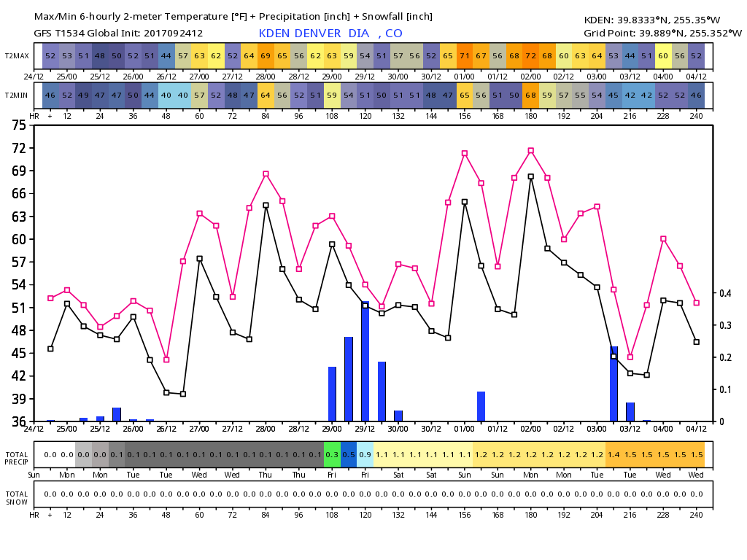Image resolution: width=747 pixels, height=560 pixels.
Task: Click the tallest blue precipitation bar near 29/12
Action: 365,362
